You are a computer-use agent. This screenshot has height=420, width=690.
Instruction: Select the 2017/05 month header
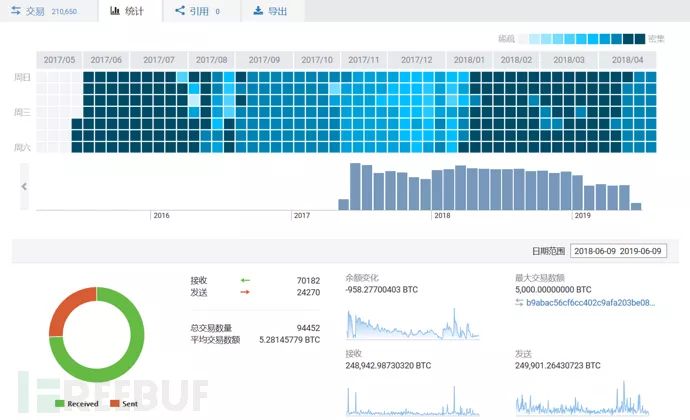point(59,60)
